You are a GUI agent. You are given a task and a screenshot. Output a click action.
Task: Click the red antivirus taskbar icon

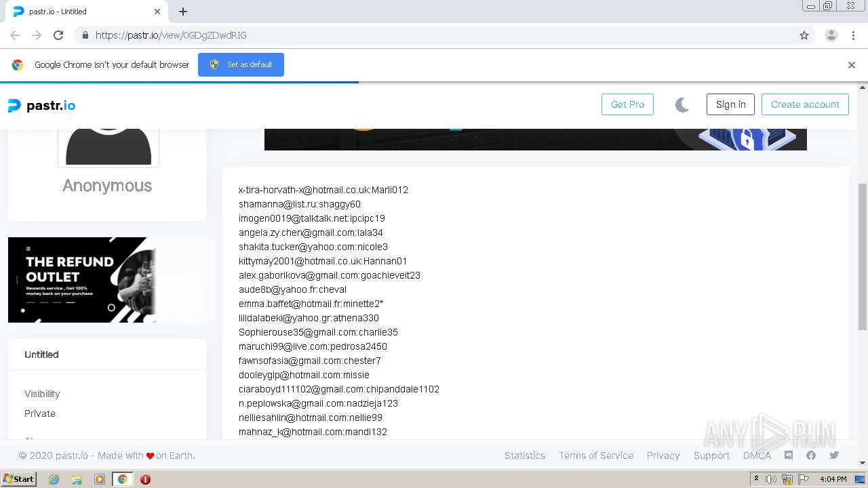[145, 479]
